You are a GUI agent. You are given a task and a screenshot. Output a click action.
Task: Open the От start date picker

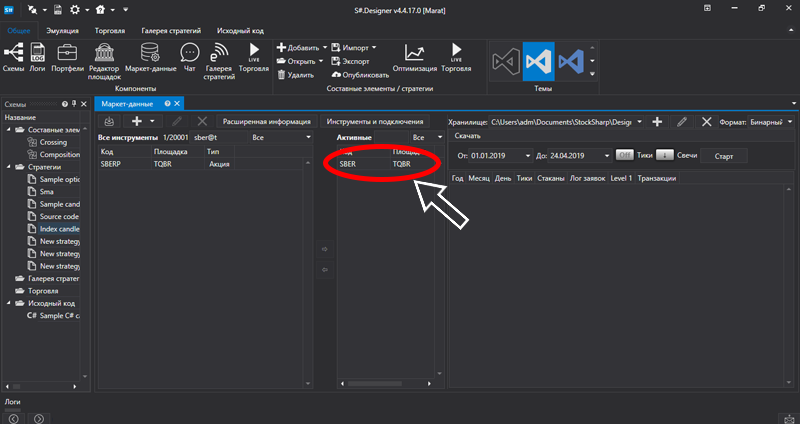click(x=527, y=156)
